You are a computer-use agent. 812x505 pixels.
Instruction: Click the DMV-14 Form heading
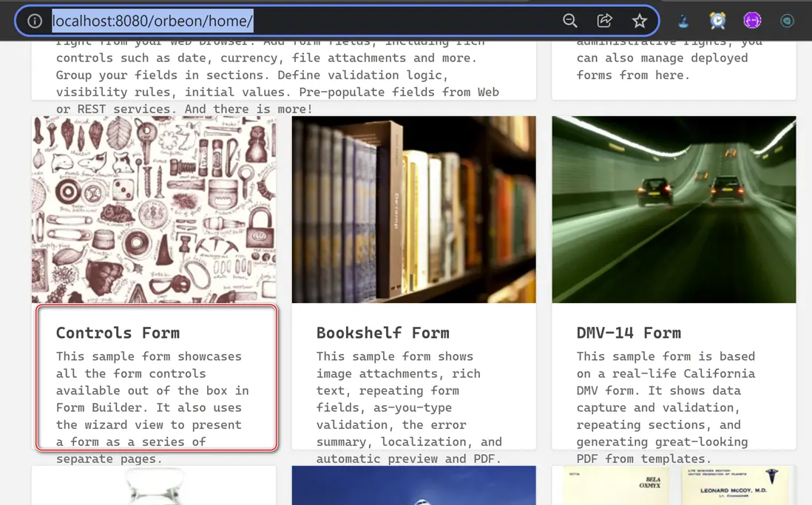pos(629,333)
